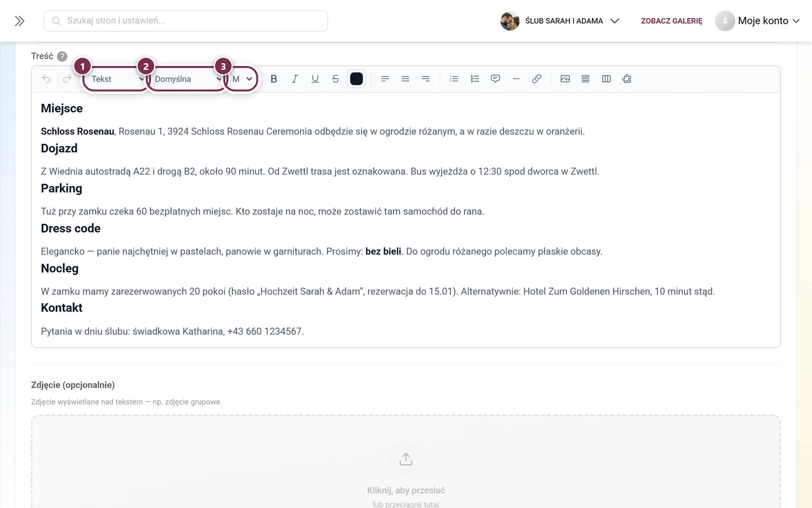Open the puzzle piece widget icon

[x=626, y=79]
